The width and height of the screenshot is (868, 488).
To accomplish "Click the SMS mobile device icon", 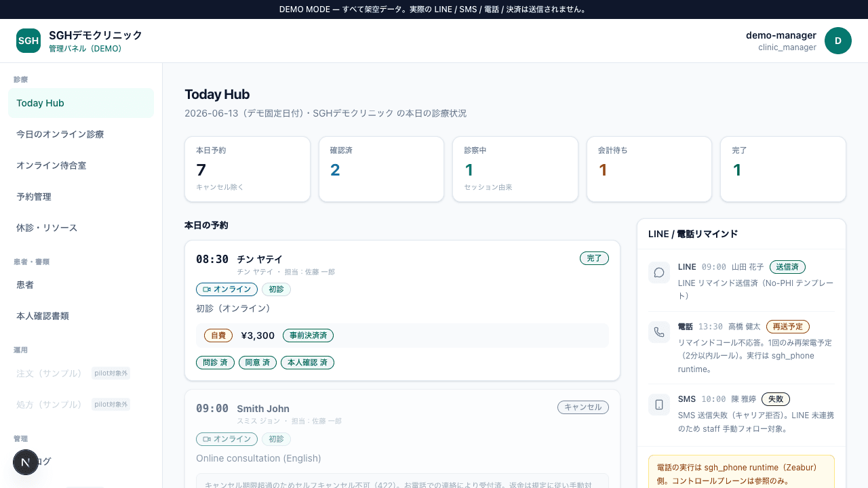I will click(x=659, y=405).
